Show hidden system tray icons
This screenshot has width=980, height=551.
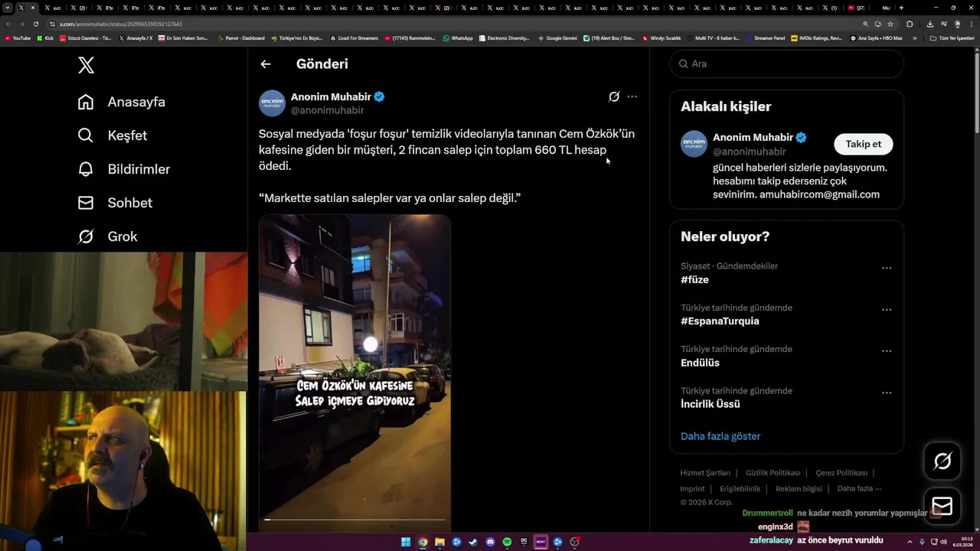(910, 542)
